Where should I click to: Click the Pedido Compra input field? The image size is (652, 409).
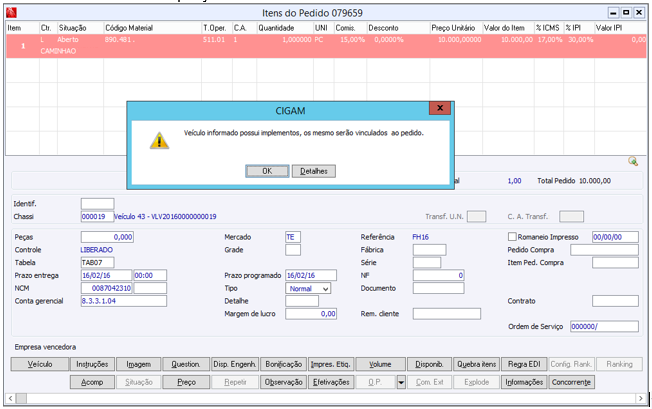coord(605,250)
